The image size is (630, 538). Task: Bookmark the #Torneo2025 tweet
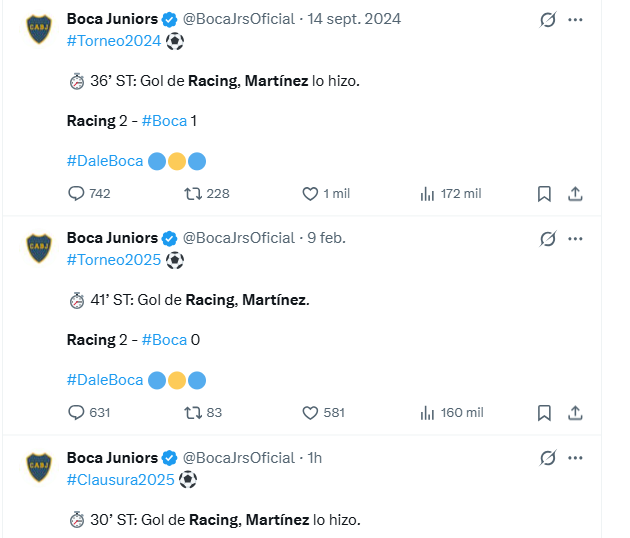544,412
